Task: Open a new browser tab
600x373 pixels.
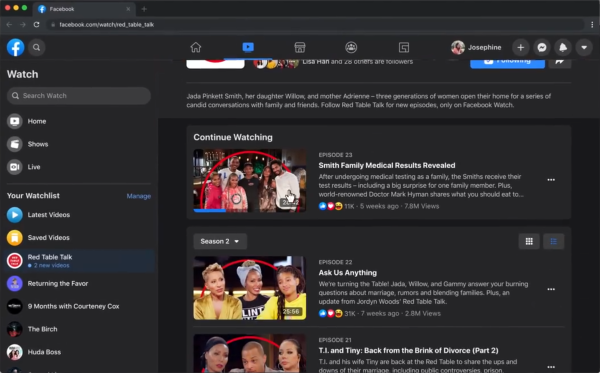Action: coord(144,9)
